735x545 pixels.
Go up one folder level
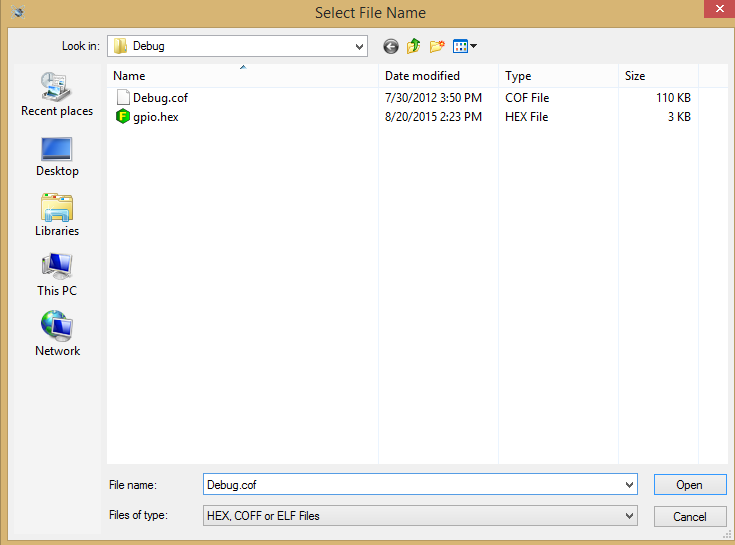413,46
